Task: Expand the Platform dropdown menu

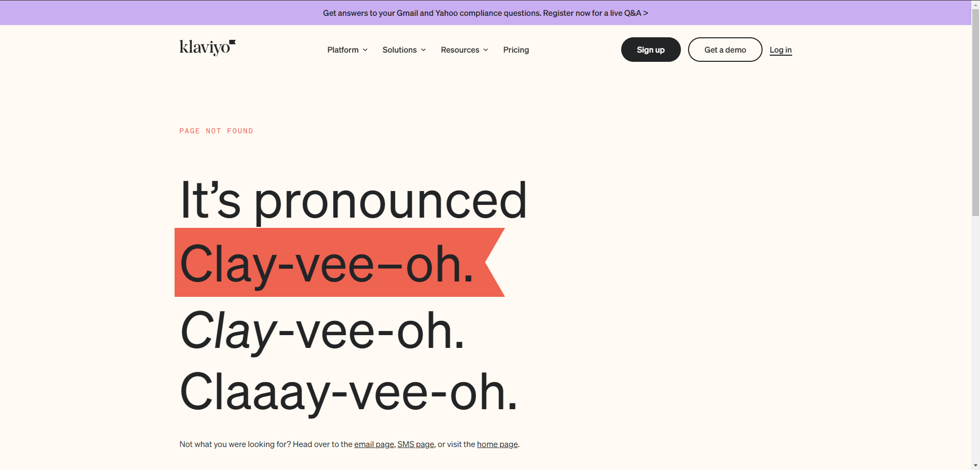Action: coord(347,50)
